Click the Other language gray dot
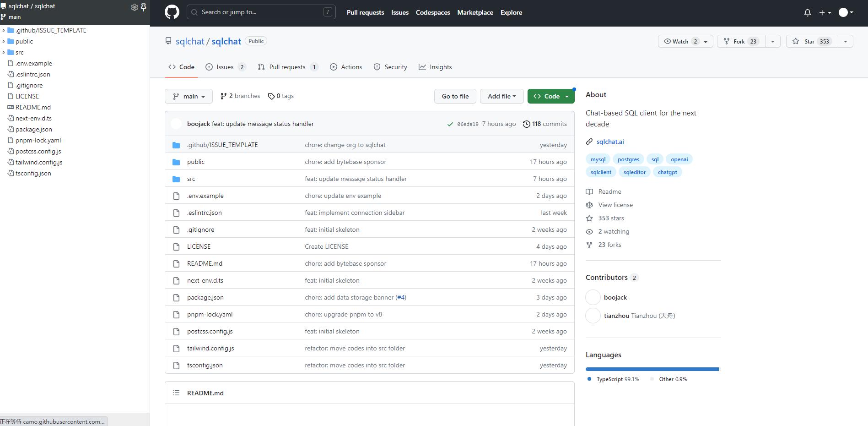Image resolution: width=868 pixels, height=426 pixels. tap(652, 379)
